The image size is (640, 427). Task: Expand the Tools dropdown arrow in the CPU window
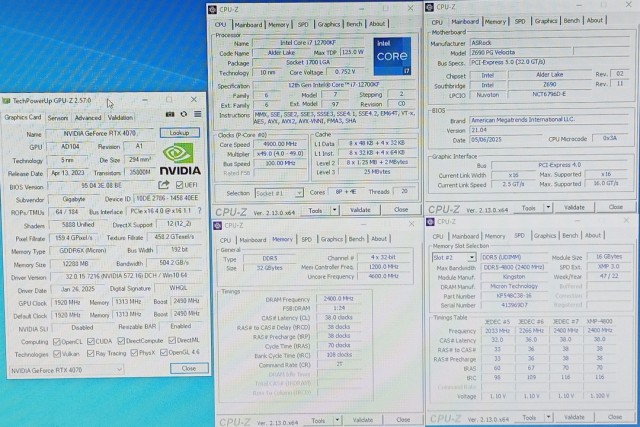pos(334,210)
